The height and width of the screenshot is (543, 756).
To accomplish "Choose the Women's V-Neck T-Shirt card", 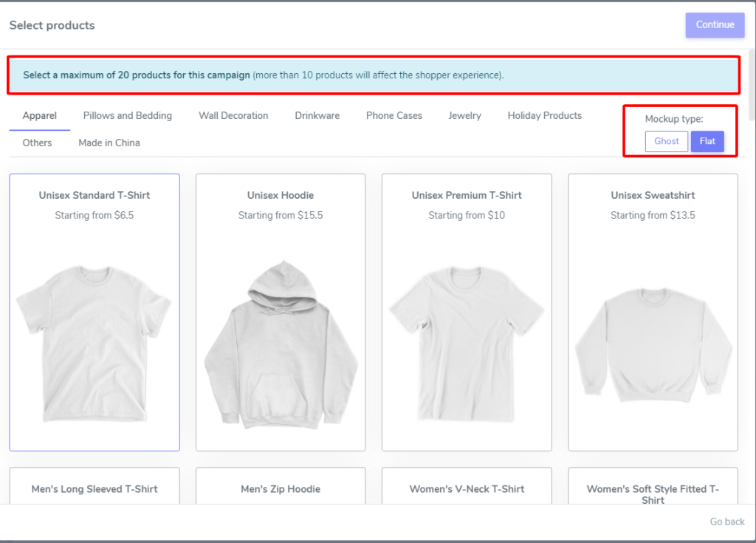I will 467,486.
